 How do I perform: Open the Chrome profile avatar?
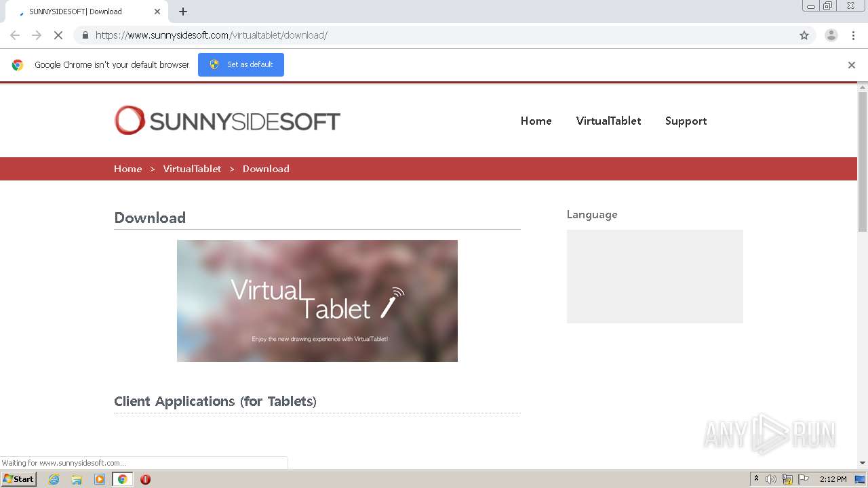coord(831,35)
